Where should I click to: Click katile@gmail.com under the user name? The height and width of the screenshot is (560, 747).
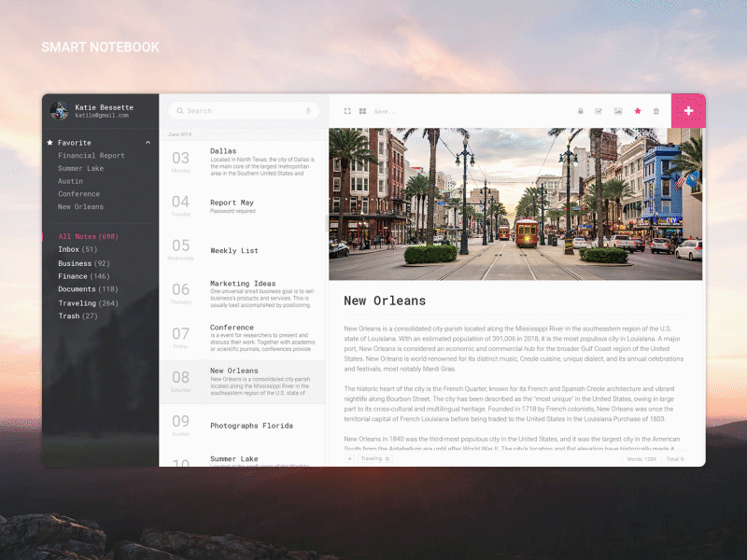(102, 115)
